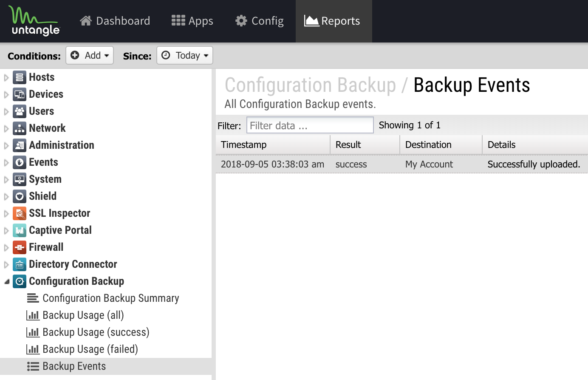Click the SSL Inspector app icon
Image resolution: width=588 pixels, height=380 pixels.
point(20,213)
